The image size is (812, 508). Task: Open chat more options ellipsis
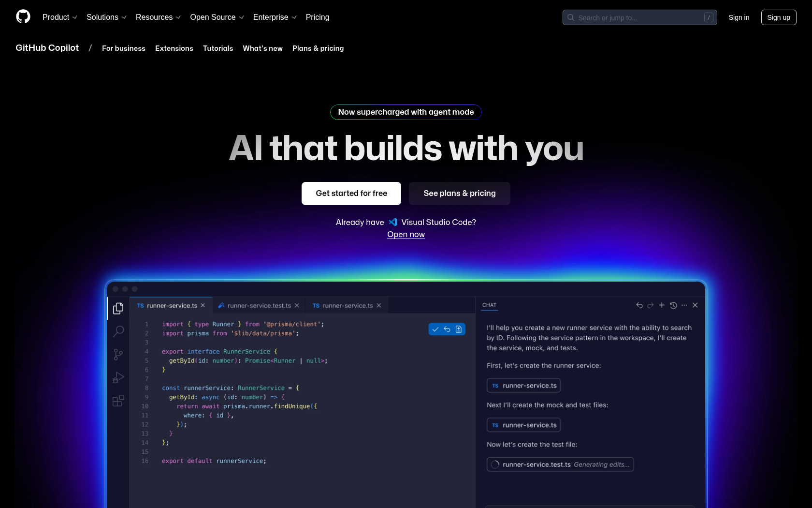click(x=684, y=305)
